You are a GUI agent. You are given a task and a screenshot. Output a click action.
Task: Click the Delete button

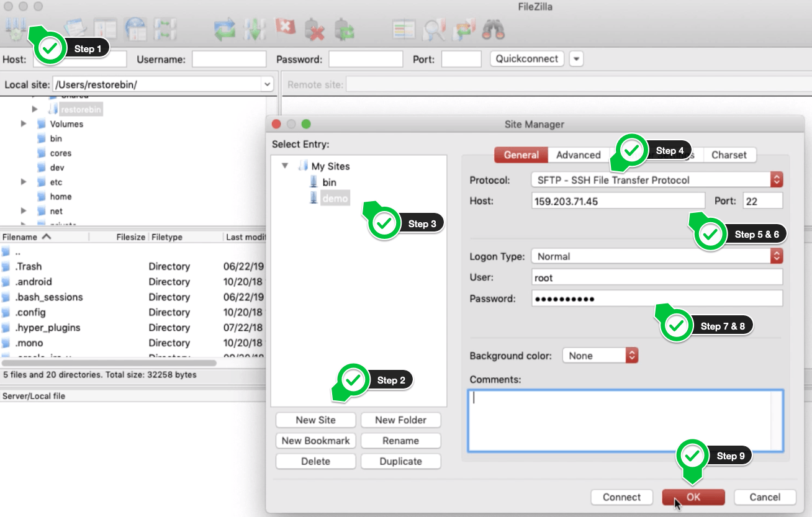coord(315,461)
